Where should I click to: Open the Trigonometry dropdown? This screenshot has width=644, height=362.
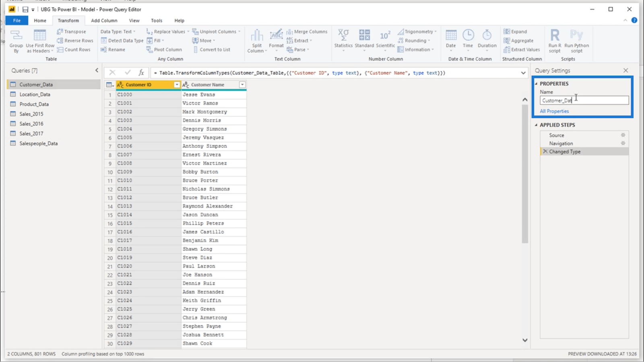click(417, 31)
